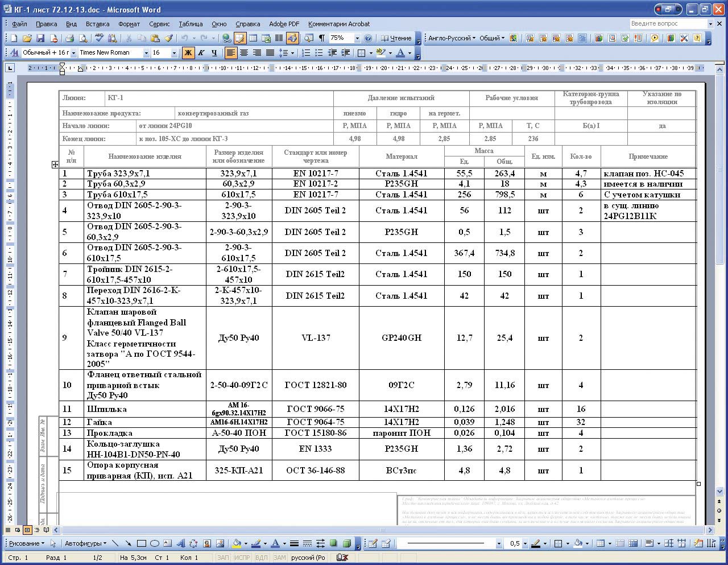Screen dimensions: 728x565
Task: Click the ИСПР track changes status indicator
Action: 242,558
